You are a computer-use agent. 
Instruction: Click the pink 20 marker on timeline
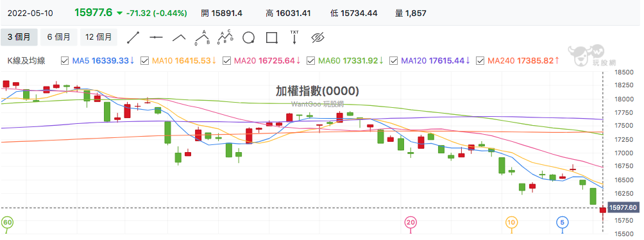(x=411, y=223)
